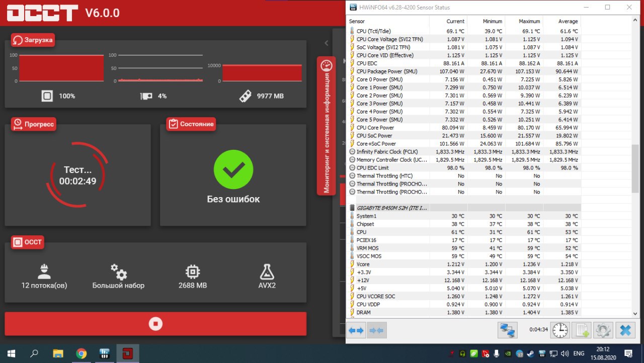Click the chip icon above 2688 MB
This screenshot has height=363, width=644.
pos(192,272)
